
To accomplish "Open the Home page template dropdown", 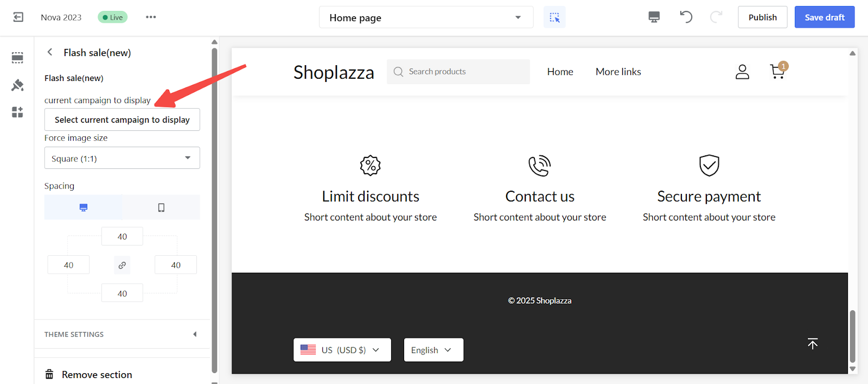I will 426,17.
